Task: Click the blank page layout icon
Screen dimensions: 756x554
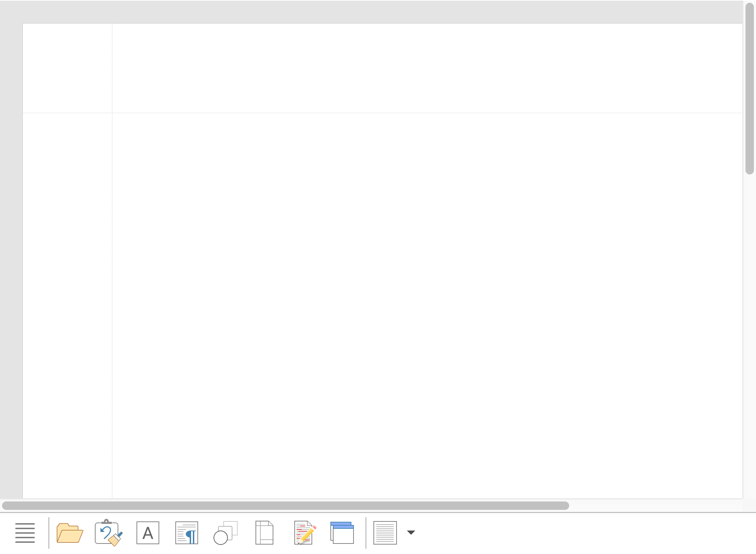Action: click(264, 533)
